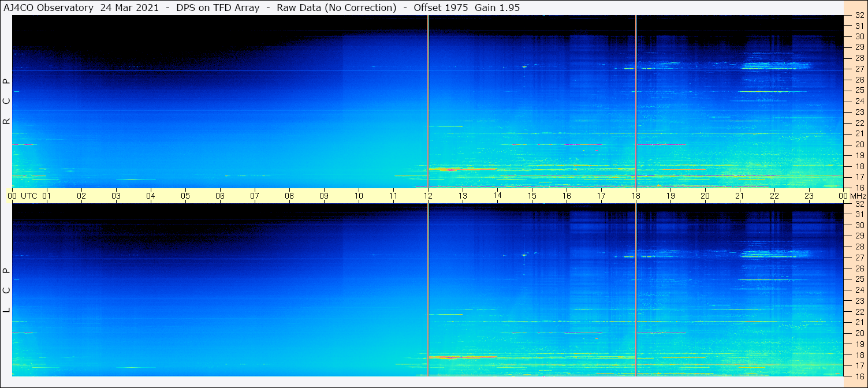Select the '24 Mar 2021' date text

pos(130,8)
